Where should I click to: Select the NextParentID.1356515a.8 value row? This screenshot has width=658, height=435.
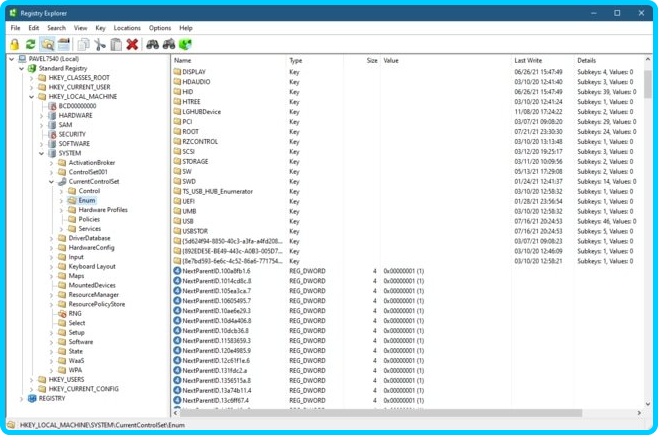(x=407, y=380)
